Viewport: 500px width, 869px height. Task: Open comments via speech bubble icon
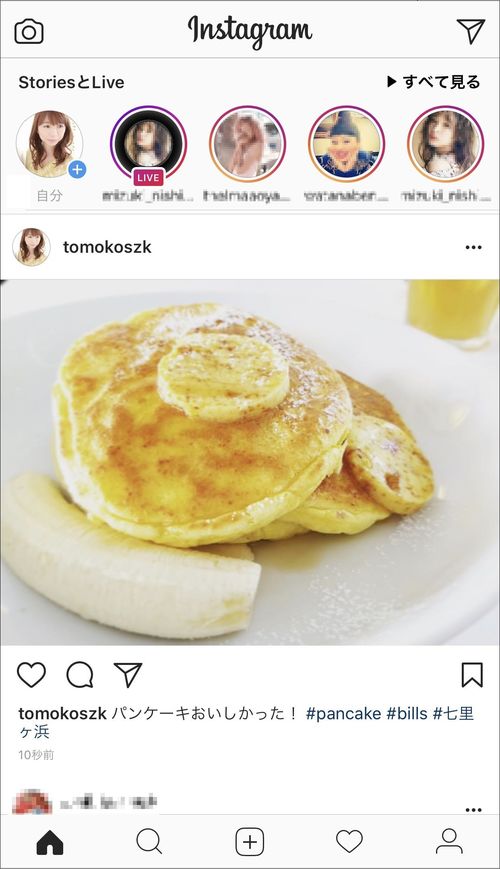(x=80, y=675)
